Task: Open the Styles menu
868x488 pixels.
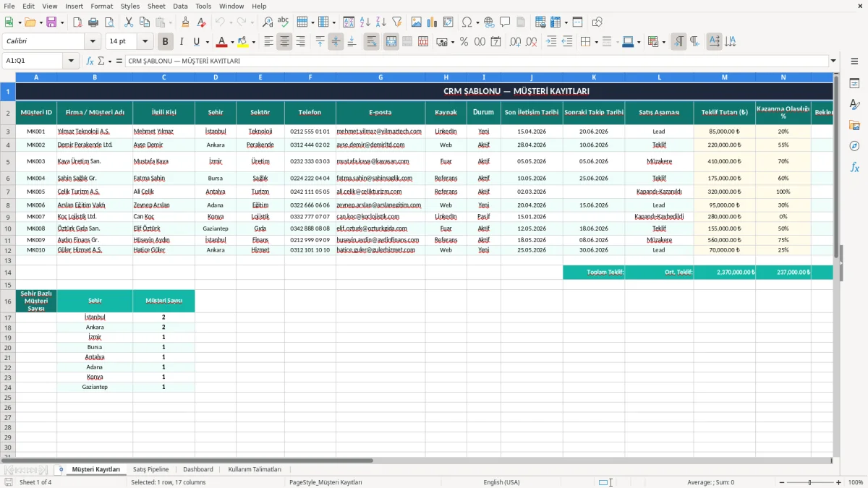Action: [130, 6]
